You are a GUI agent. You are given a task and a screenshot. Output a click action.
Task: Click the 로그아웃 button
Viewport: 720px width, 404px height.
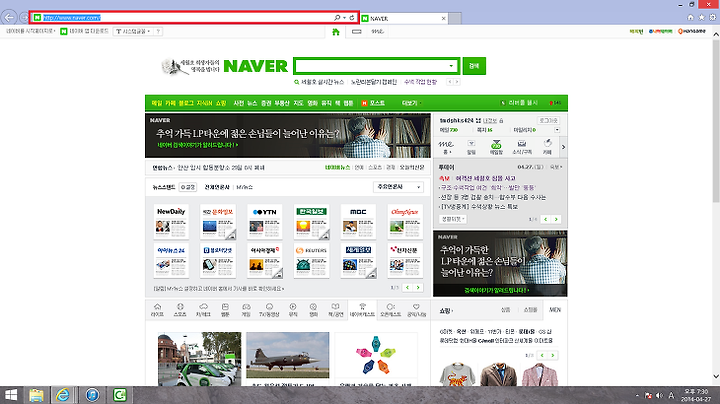548,120
